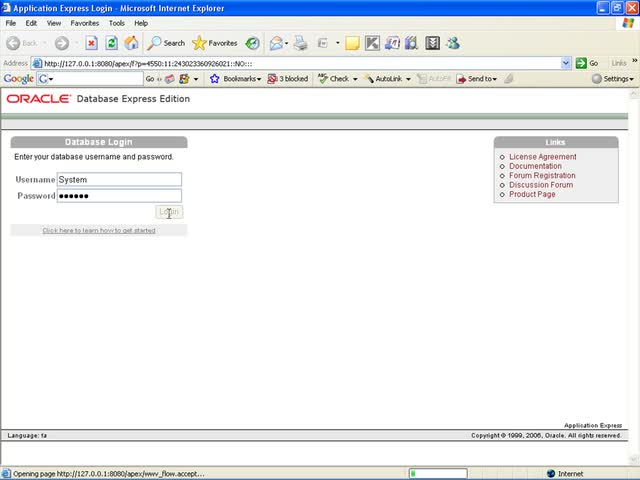Screen dimensions: 640x480
Task: Open the Google search box dropdown
Action: [x=51, y=79]
